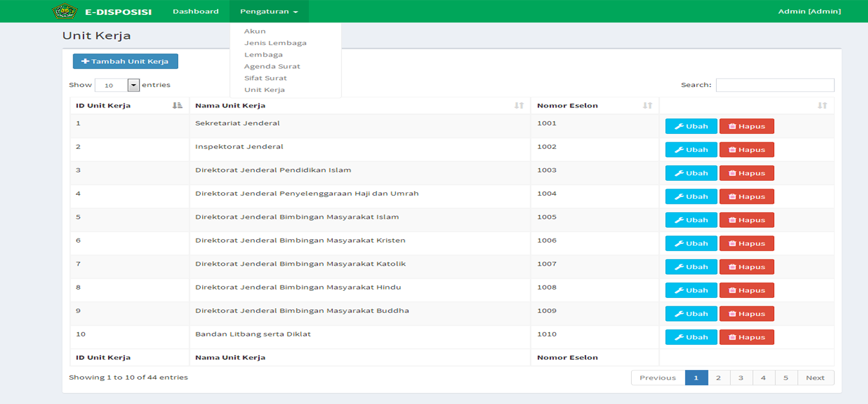Add new unit with Tambah Unit Kerja

[125, 62]
